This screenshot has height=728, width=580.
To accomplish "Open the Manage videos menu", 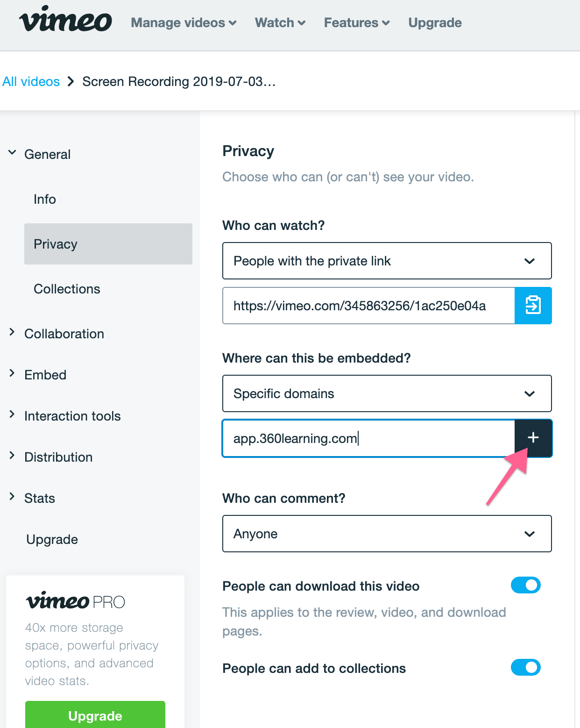I will point(184,22).
